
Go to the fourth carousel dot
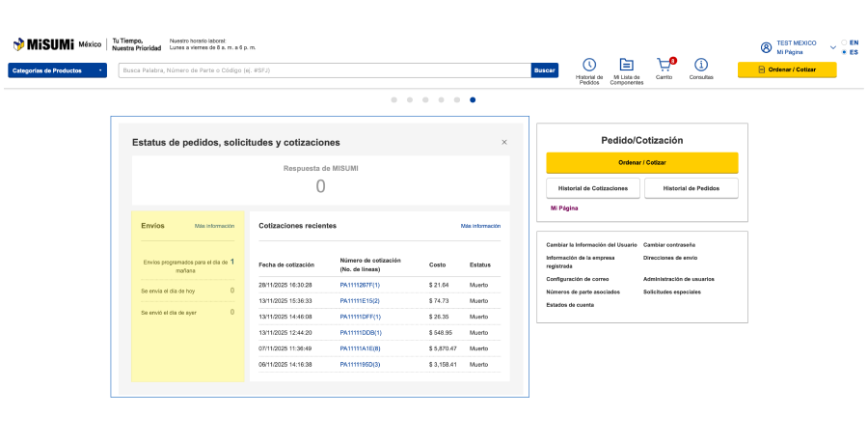coord(441,99)
